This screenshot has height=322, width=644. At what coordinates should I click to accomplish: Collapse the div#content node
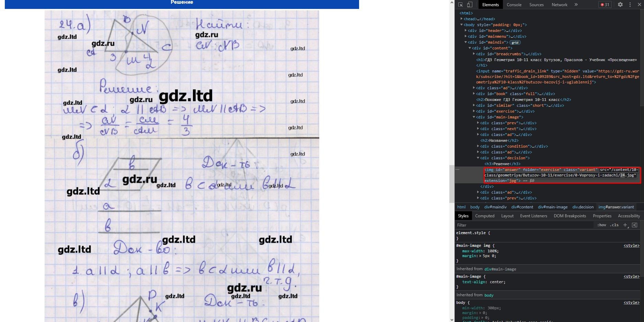[470, 48]
